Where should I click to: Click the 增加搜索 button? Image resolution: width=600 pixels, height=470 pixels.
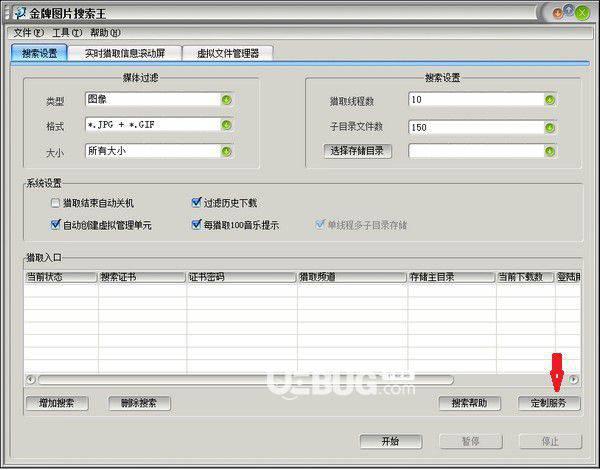click(57, 403)
